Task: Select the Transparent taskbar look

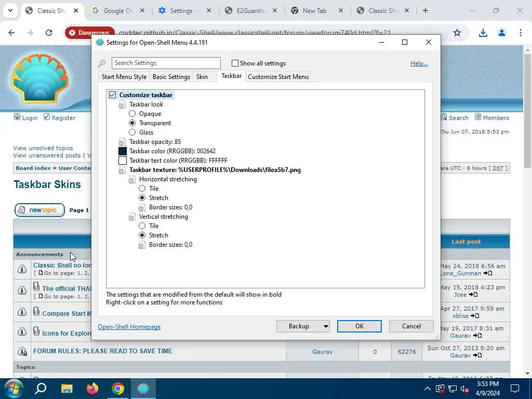Action: tap(132, 123)
